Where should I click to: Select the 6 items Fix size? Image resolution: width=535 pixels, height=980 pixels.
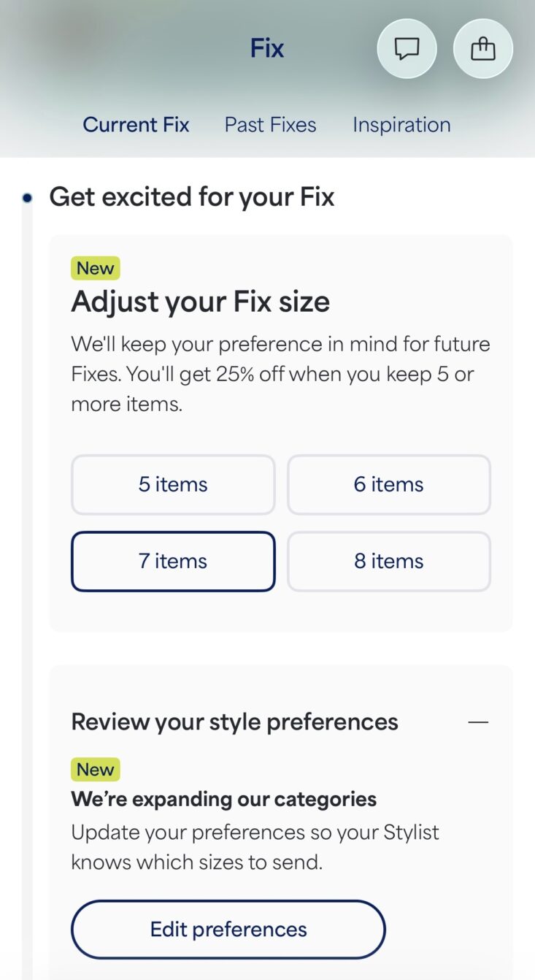(389, 485)
